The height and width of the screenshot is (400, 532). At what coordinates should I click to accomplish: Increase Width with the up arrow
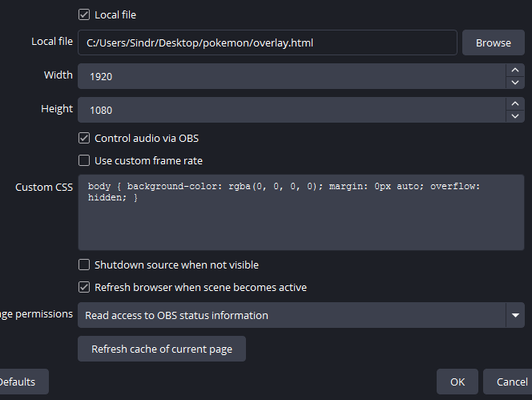tap(514, 71)
